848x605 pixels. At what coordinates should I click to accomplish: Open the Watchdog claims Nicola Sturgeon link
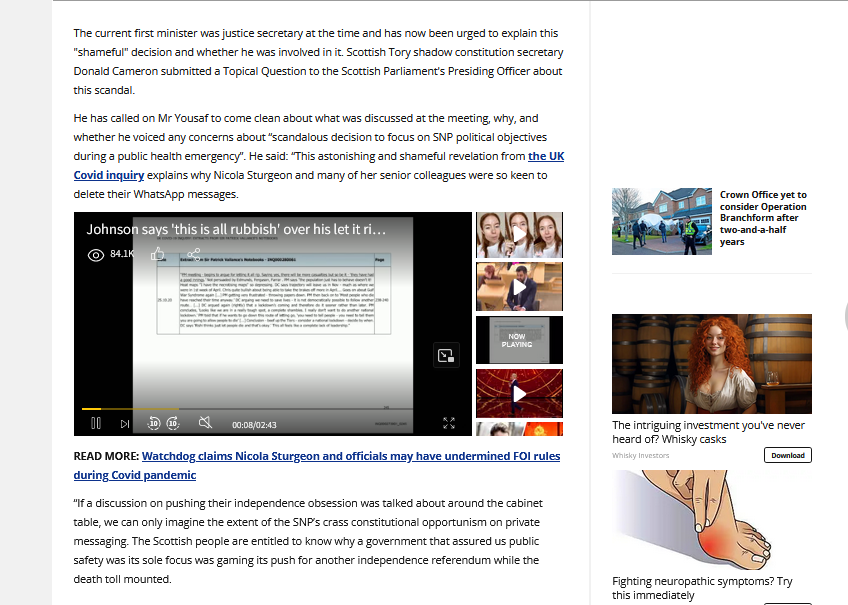pos(317,466)
